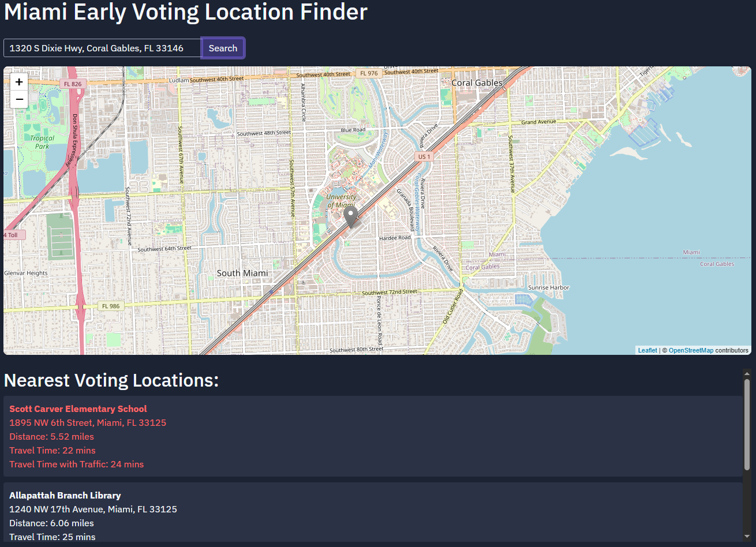The height and width of the screenshot is (547, 756).
Task: Focus the address search input field
Action: tap(102, 48)
